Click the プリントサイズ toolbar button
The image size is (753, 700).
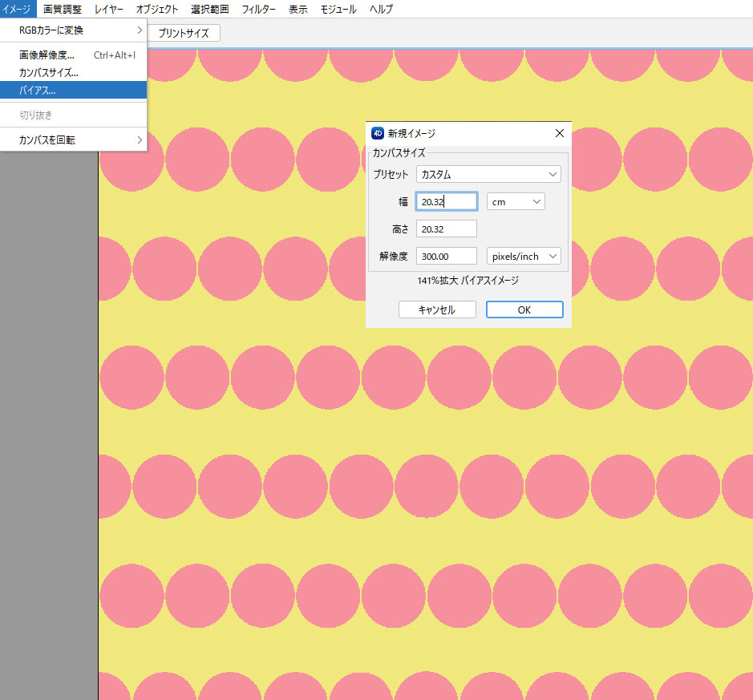(184, 34)
